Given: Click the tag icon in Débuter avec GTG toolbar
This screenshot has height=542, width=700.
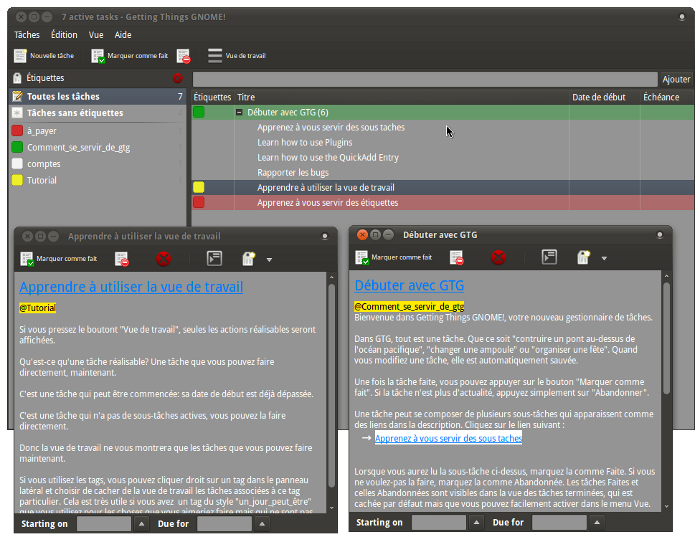Looking at the screenshot, I should [583, 258].
